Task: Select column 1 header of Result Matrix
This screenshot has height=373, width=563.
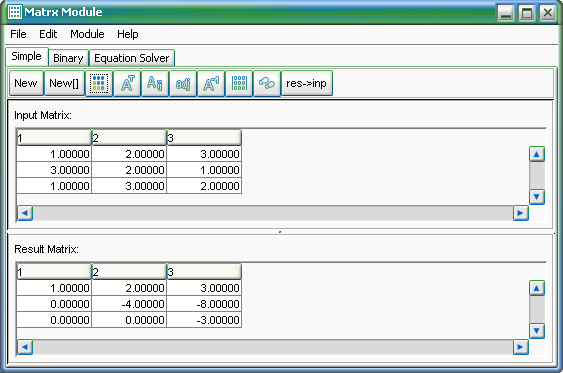Action: tap(54, 272)
